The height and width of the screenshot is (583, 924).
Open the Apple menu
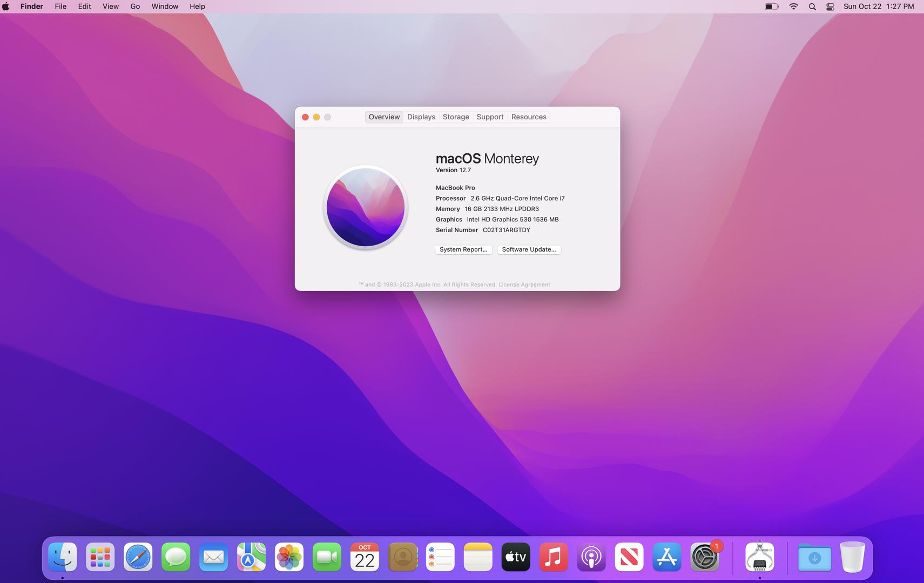coord(6,6)
